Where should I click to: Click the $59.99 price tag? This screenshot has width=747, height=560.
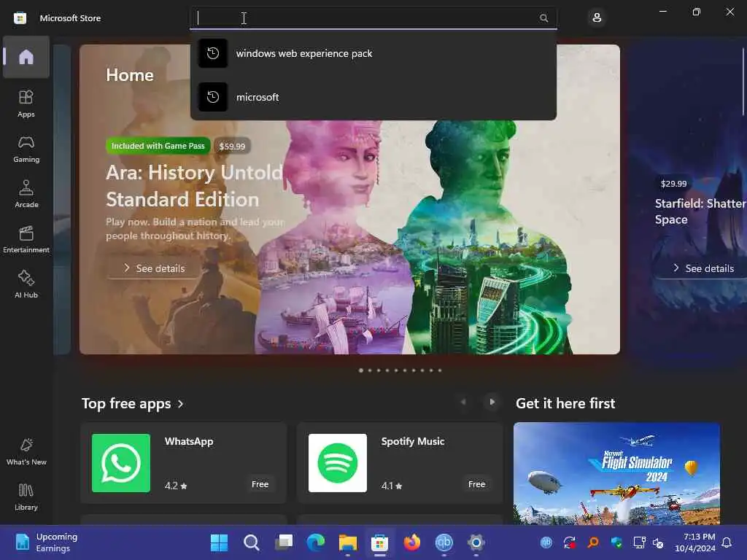(232, 146)
